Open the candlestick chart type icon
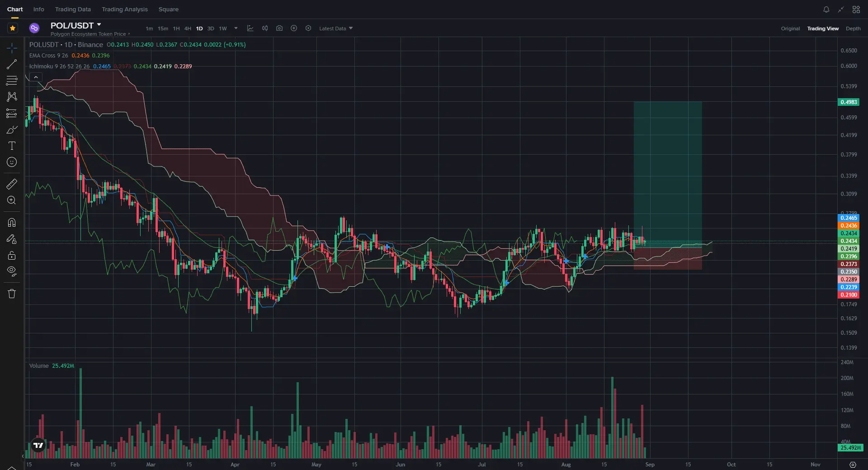Image resolution: width=868 pixels, height=470 pixels. (x=265, y=28)
